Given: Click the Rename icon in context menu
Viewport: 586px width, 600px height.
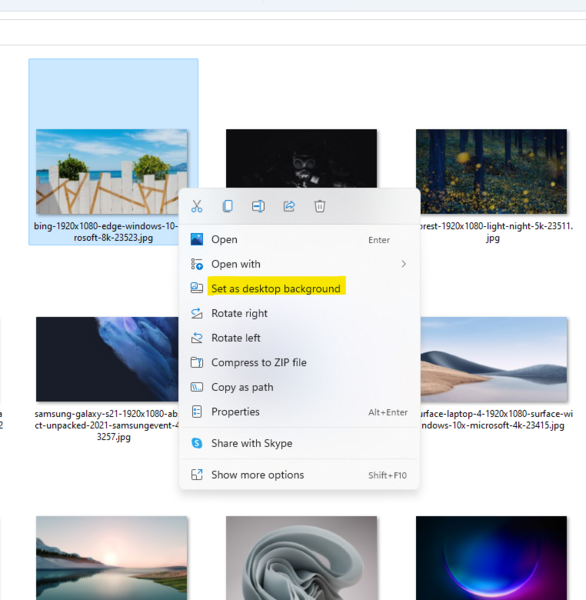Looking at the screenshot, I should (258, 206).
